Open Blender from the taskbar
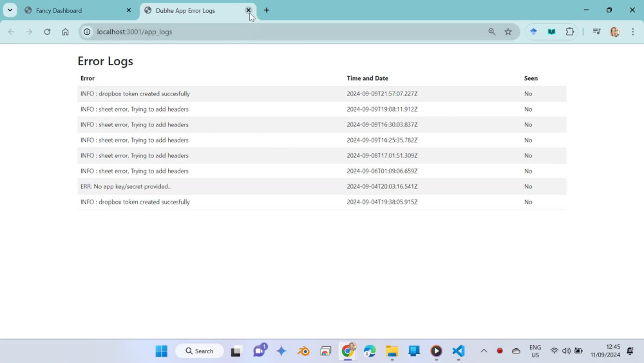644x363 pixels. 303,351
